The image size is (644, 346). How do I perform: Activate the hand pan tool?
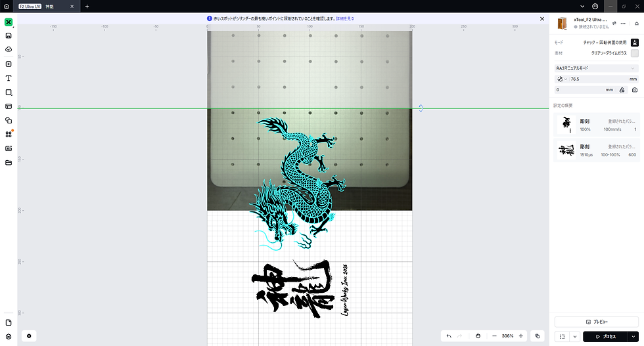[x=478, y=335]
